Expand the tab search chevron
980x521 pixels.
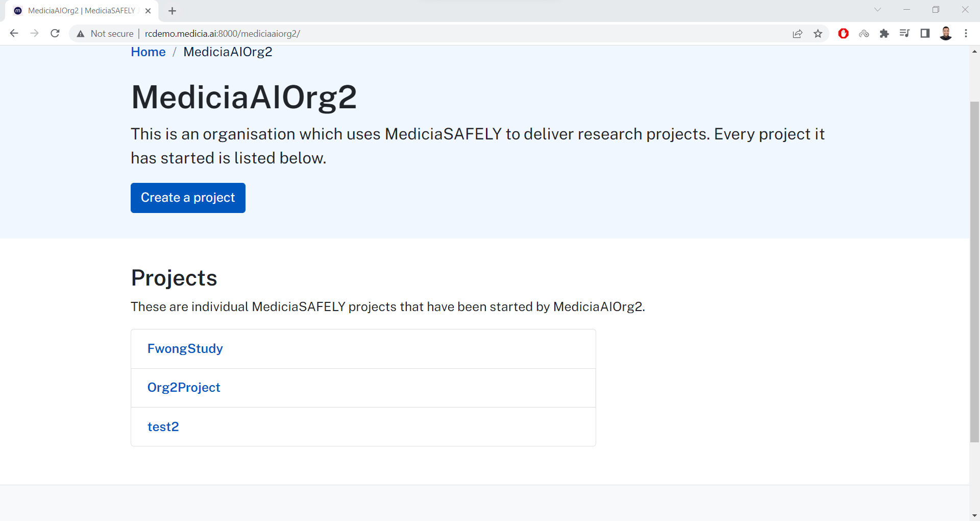point(877,10)
